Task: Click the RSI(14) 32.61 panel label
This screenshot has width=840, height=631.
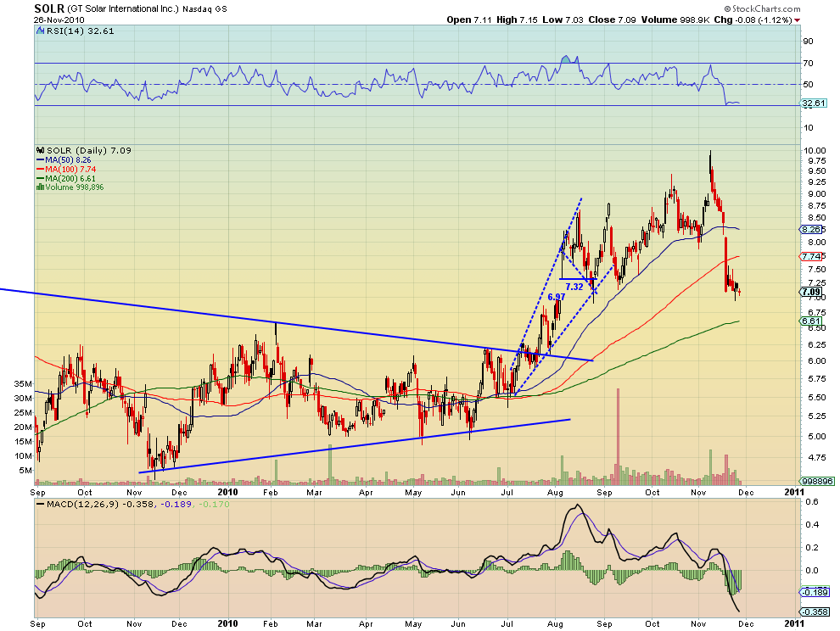Action: point(81,31)
